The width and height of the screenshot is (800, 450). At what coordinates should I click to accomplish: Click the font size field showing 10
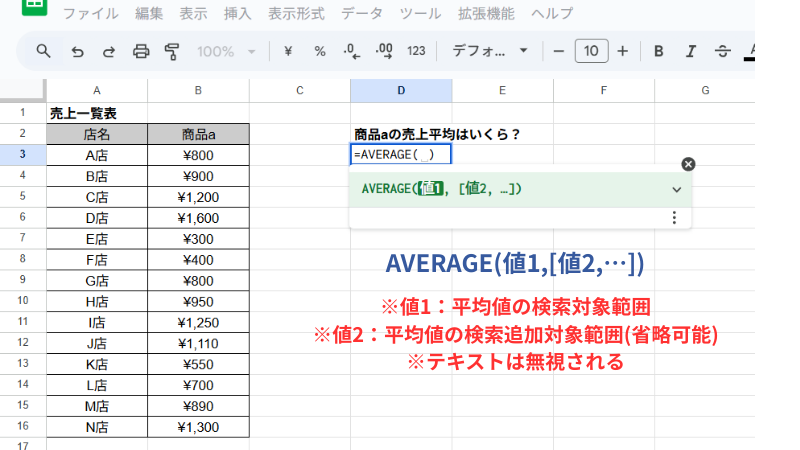[591, 51]
